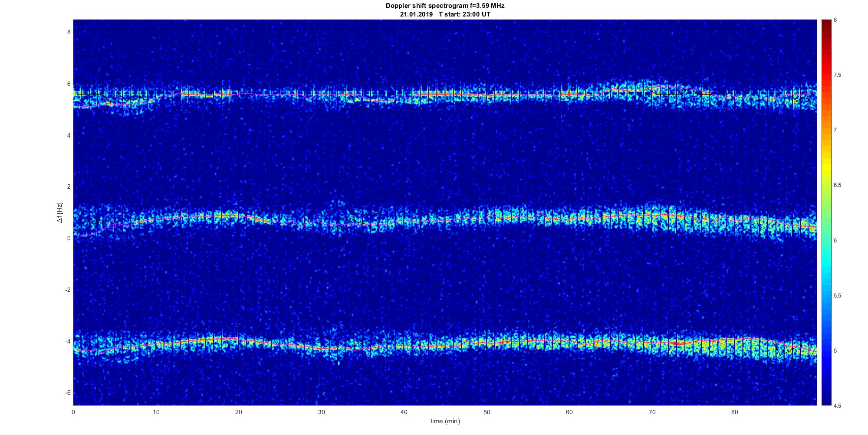Image resolution: width=868 pixels, height=435 pixels.
Task: Click the lower Doppler trace at 50 minutes
Action: [x=487, y=343]
